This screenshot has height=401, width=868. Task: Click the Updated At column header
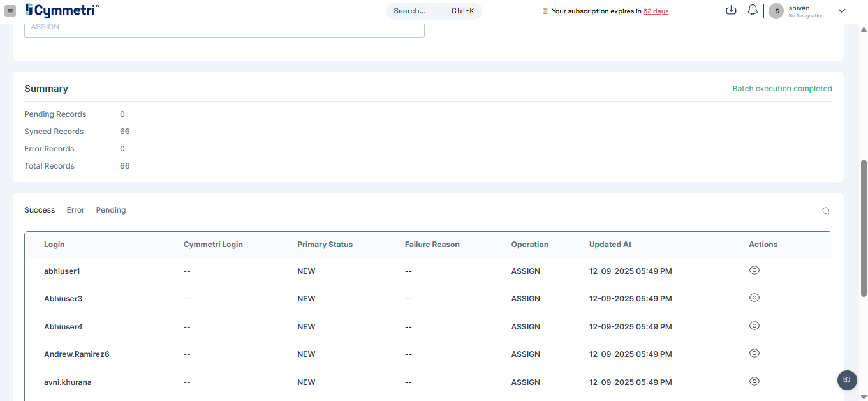pyautogui.click(x=610, y=245)
